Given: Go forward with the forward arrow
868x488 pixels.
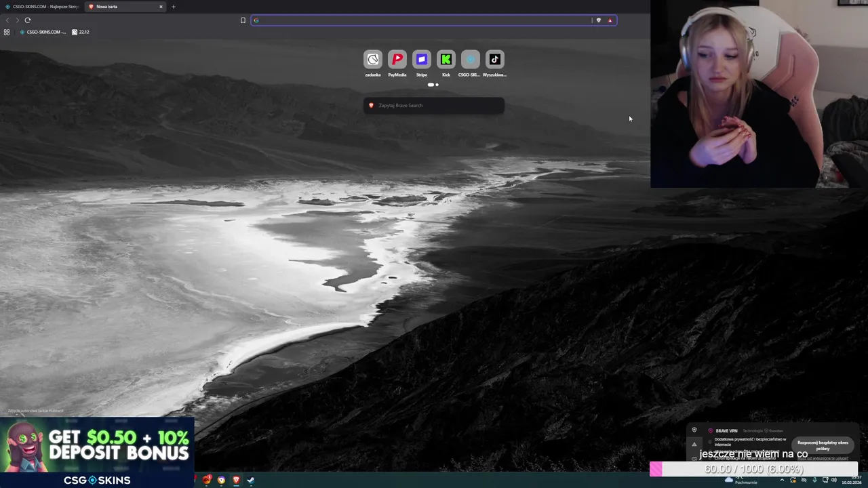Looking at the screenshot, I should 17,20.
